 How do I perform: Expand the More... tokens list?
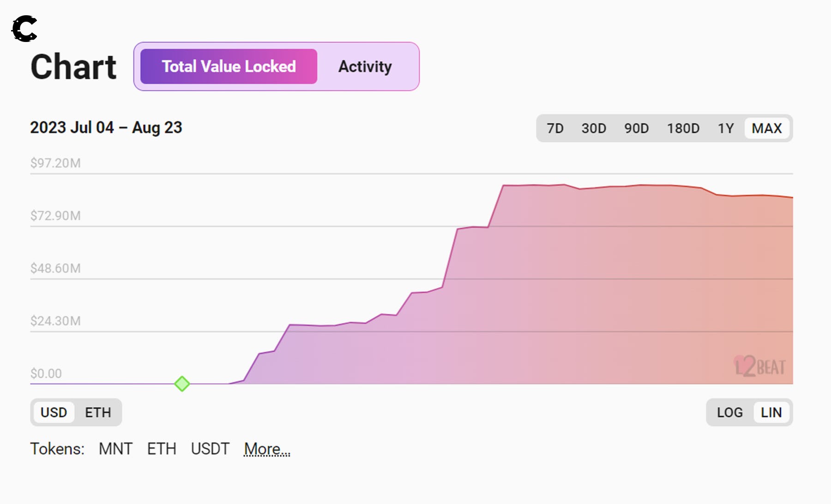[267, 449]
